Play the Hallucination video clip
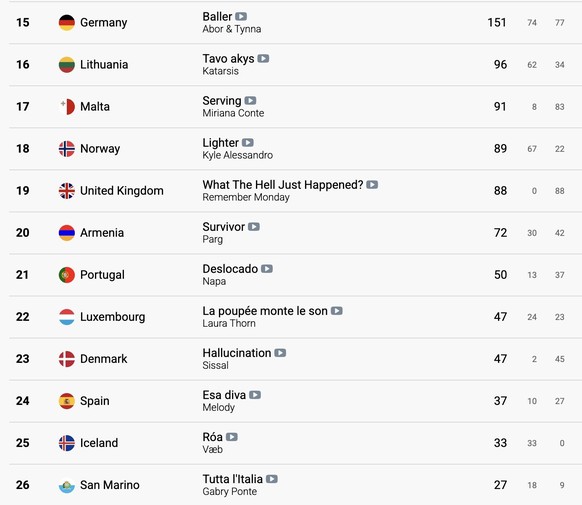The image size is (582, 505). tap(280, 353)
